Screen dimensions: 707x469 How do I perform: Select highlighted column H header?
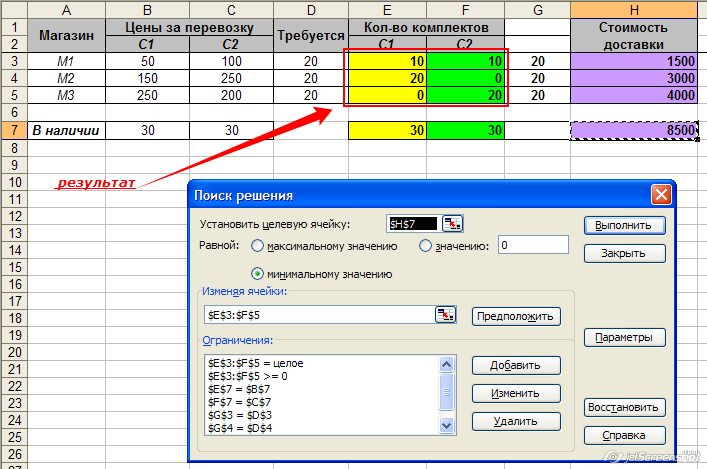click(x=634, y=9)
